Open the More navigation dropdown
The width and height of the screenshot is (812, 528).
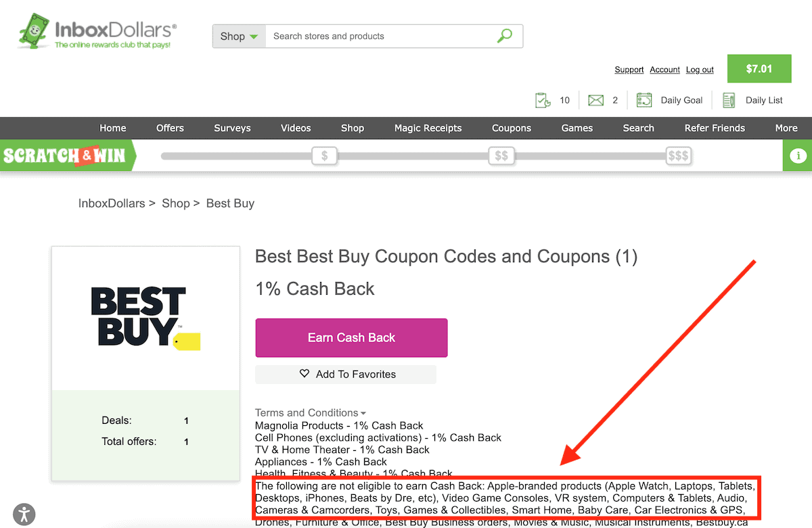tap(786, 128)
